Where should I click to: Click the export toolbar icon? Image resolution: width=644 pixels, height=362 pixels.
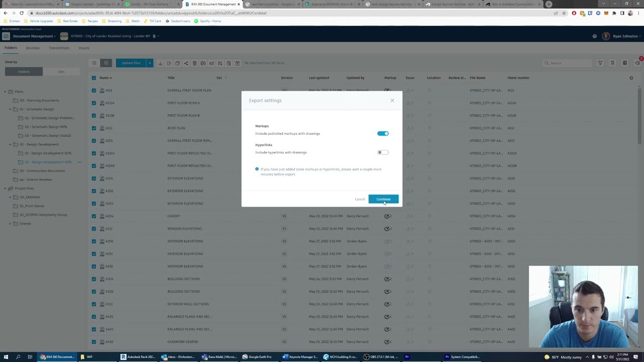[169, 63]
